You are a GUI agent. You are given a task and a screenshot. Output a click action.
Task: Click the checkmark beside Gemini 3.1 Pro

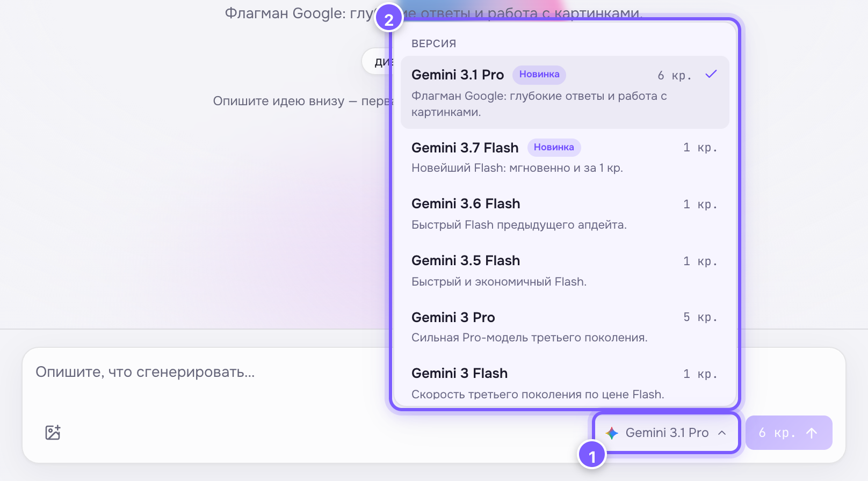pos(711,74)
